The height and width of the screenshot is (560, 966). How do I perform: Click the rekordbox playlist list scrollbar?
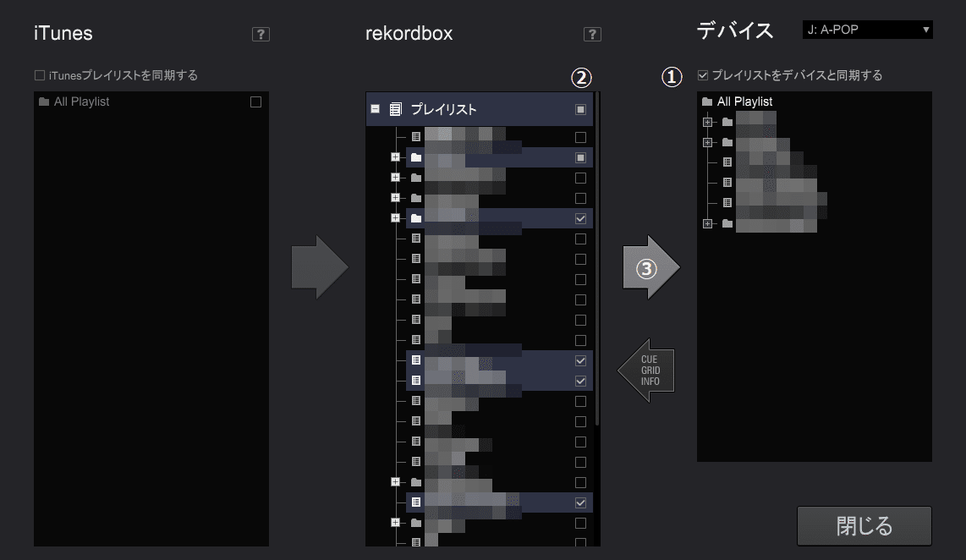point(597,259)
